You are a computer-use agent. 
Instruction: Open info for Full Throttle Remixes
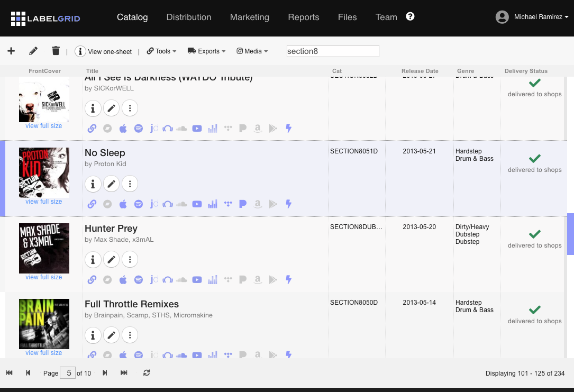pos(93,335)
